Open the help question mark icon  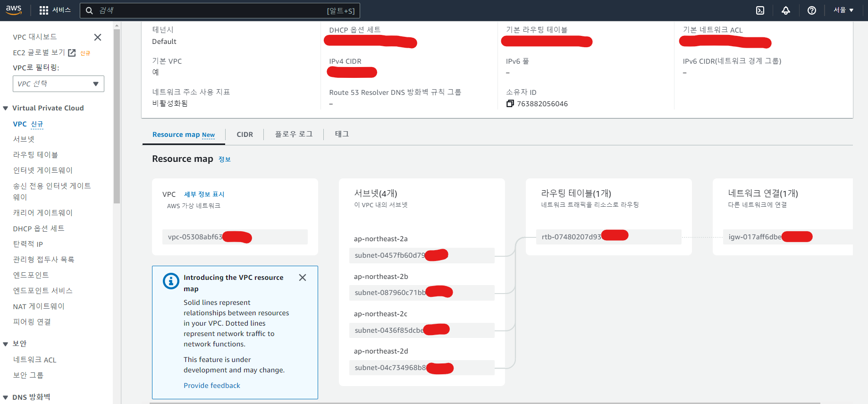pyautogui.click(x=812, y=10)
